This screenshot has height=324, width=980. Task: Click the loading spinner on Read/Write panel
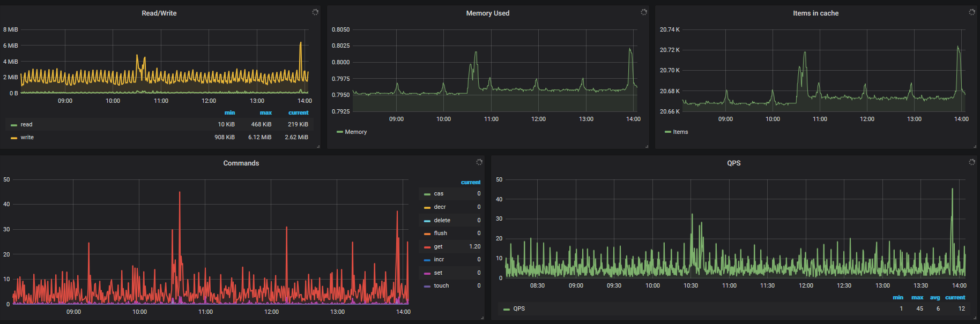pyautogui.click(x=315, y=12)
